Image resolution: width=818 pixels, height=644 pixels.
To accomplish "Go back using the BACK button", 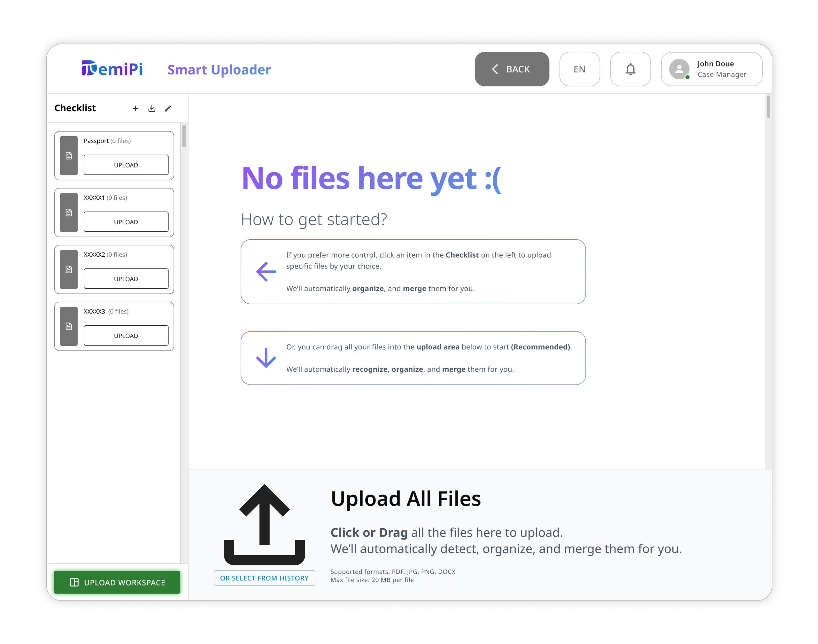I will pos(512,69).
